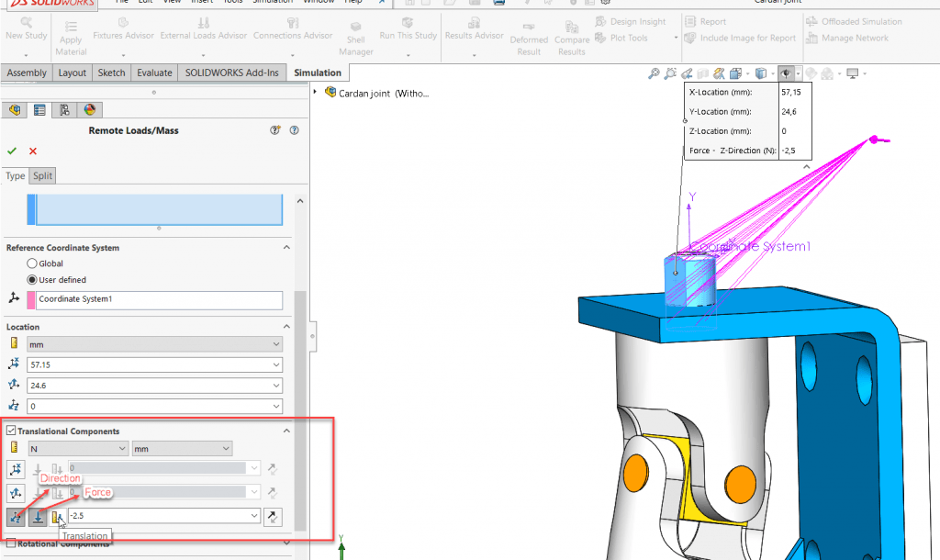Click Include Image for Report
This screenshot has width=940, height=560.
point(741,38)
